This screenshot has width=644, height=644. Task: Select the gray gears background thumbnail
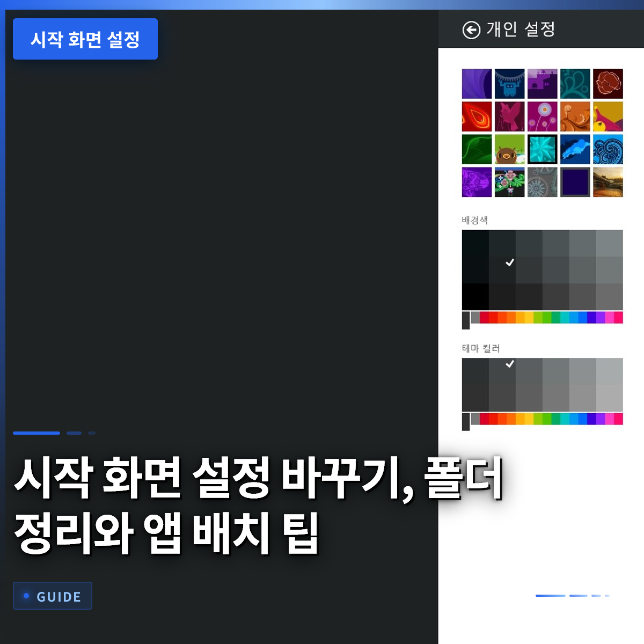[542, 182]
